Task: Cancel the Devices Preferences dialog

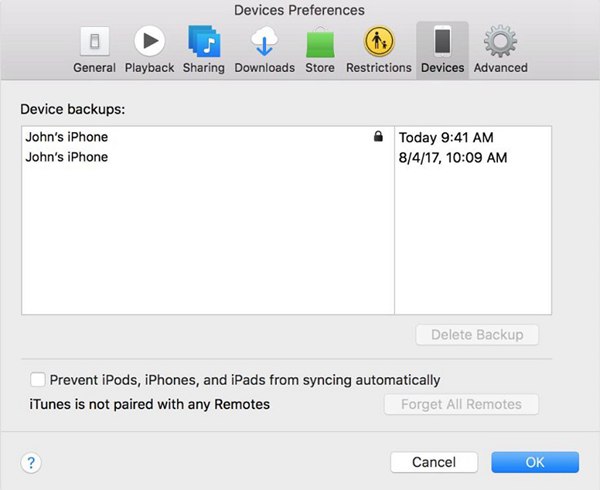Action: tap(434, 462)
